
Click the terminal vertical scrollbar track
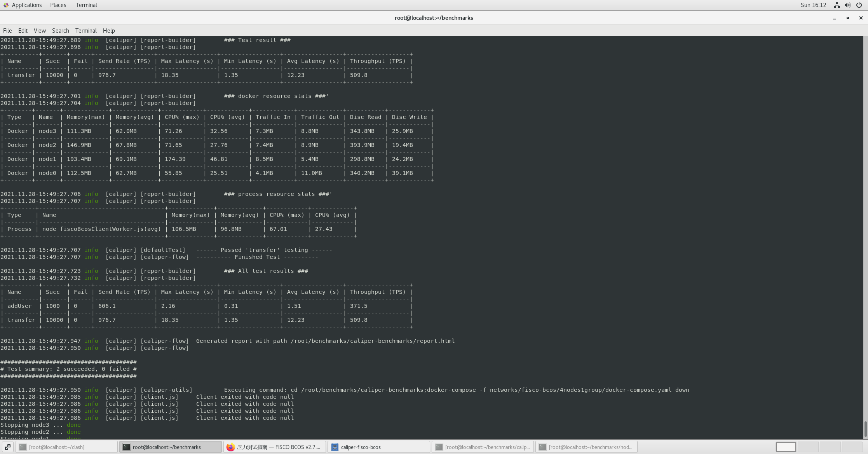[865, 233]
